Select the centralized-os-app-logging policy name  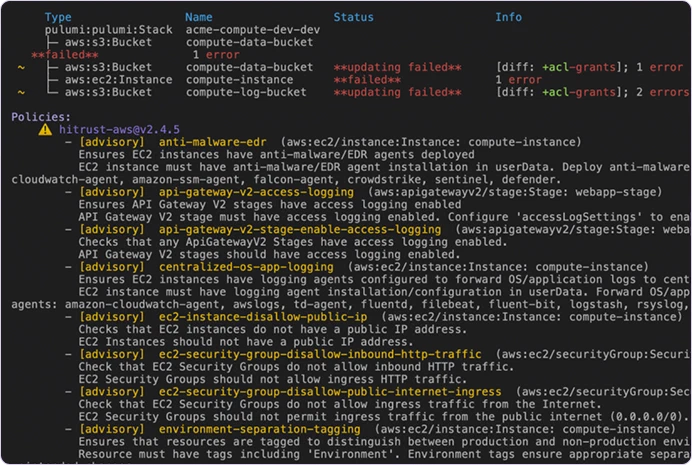[246, 267]
